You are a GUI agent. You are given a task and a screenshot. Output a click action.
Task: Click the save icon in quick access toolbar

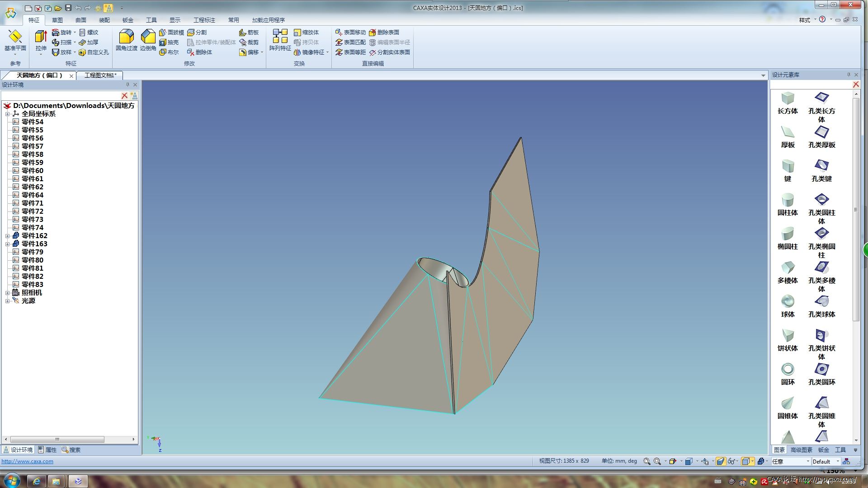point(68,8)
